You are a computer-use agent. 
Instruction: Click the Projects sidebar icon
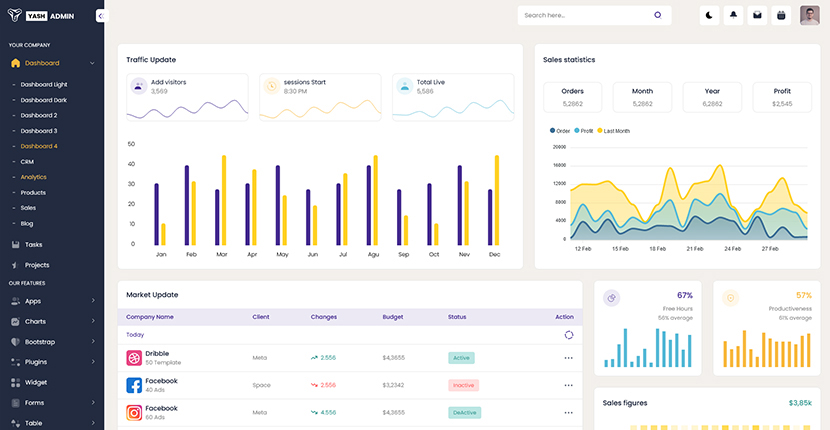click(15, 265)
